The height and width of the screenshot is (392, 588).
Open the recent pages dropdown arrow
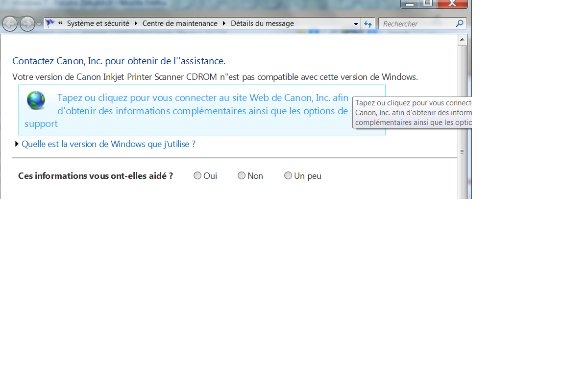(x=39, y=24)
